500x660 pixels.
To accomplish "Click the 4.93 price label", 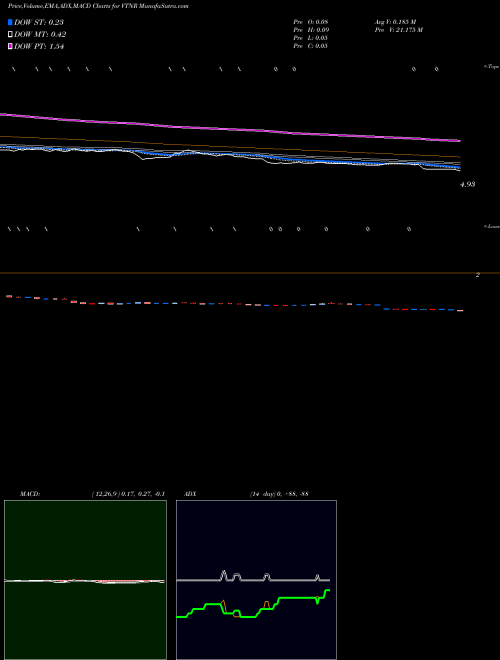I will 468,184.
